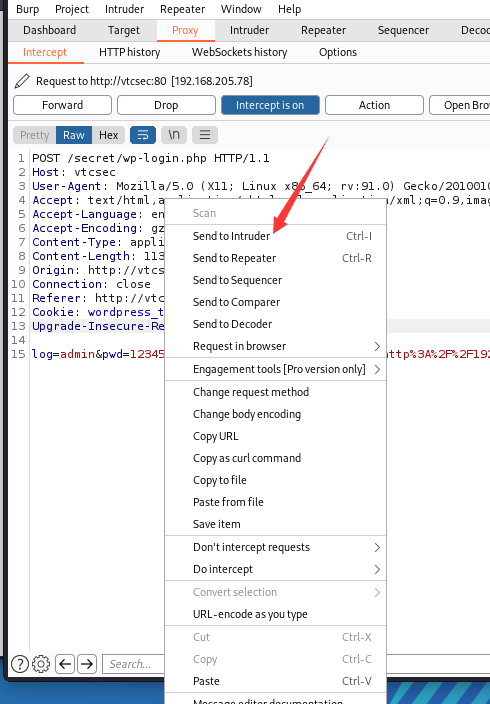Click the pencil edit icon beside request target
Image resolution: width=490 pixels, height=704 pixels.
tap(22, 81)
